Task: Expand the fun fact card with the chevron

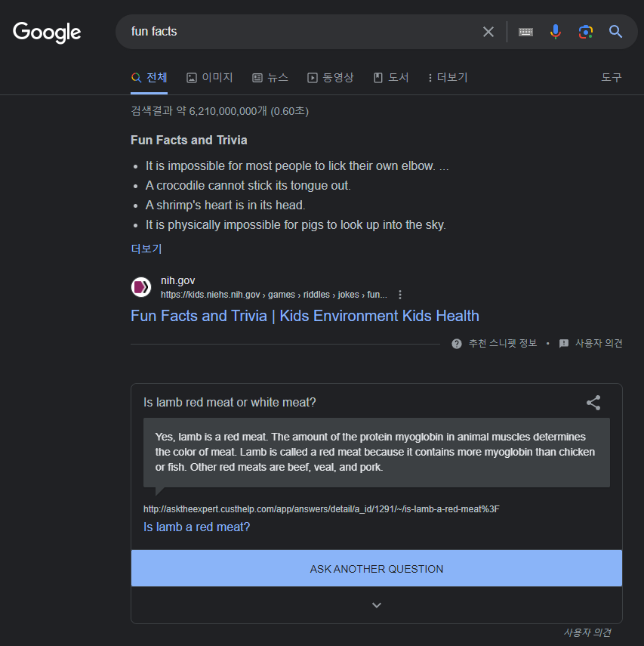Action: pyautogui.click(x=376, y=605)
